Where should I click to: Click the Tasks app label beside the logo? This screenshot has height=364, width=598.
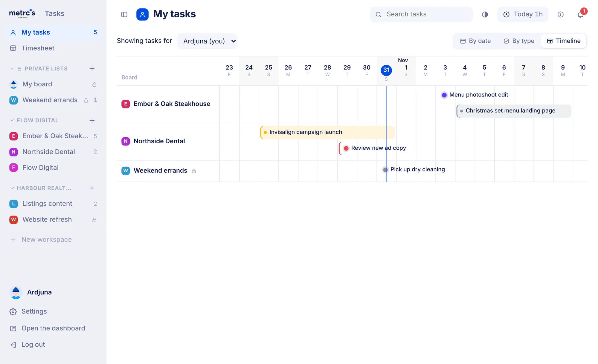[x=54, y=13]
